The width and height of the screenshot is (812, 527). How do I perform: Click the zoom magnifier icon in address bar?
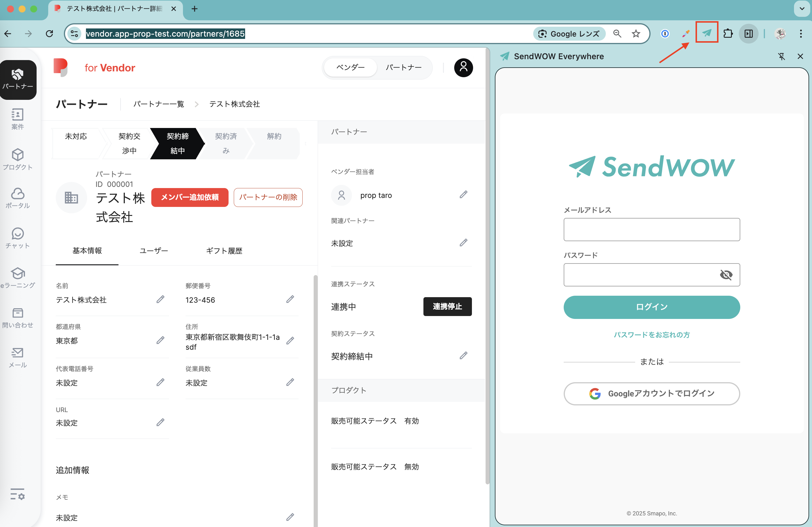point(617,33)
